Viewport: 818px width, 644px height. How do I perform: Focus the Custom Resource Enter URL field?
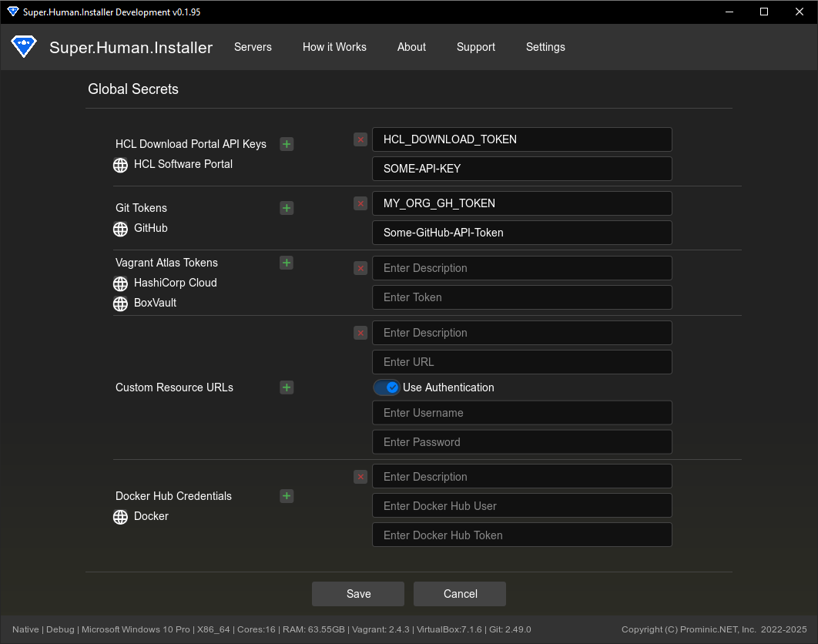(x=521, y=362)
